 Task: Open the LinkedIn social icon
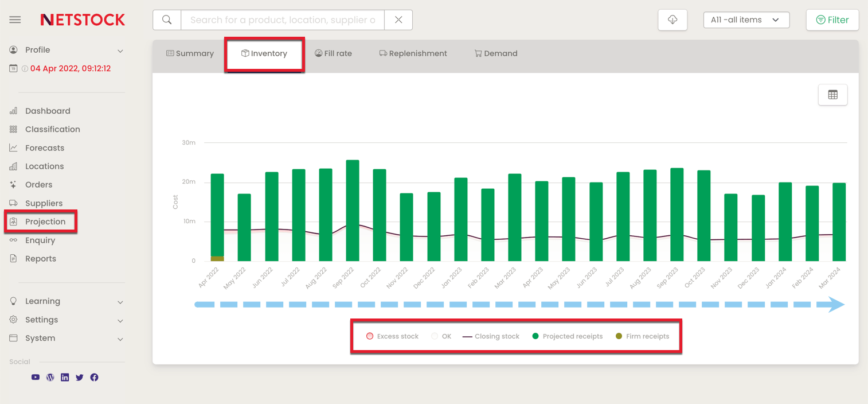(65, 378)
